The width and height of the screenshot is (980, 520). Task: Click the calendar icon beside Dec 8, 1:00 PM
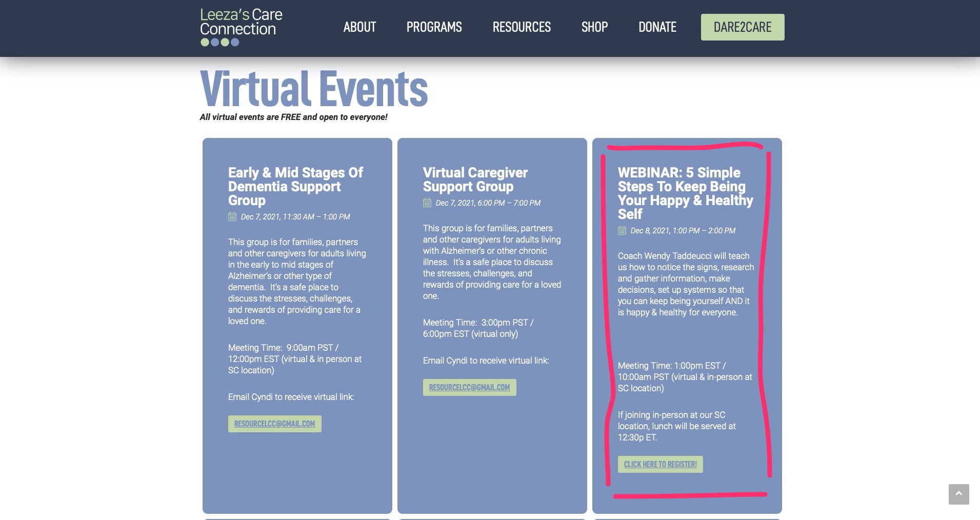tap(622, 230)
